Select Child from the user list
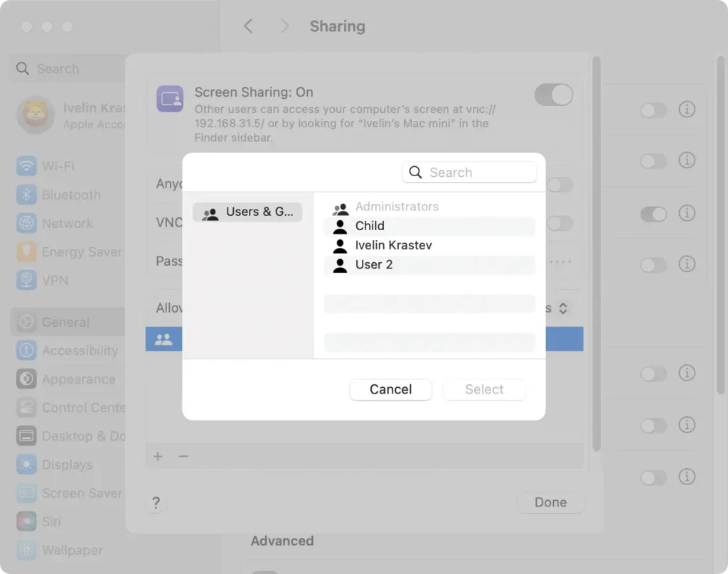Screen dimensions: 728x574 (x=370, y=225)
